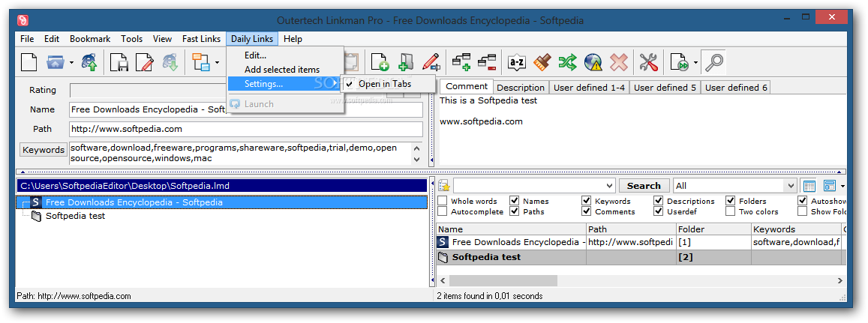Select Softpedia test folder in tree
This screenshot has height=323, width=868.
point(75,216)
